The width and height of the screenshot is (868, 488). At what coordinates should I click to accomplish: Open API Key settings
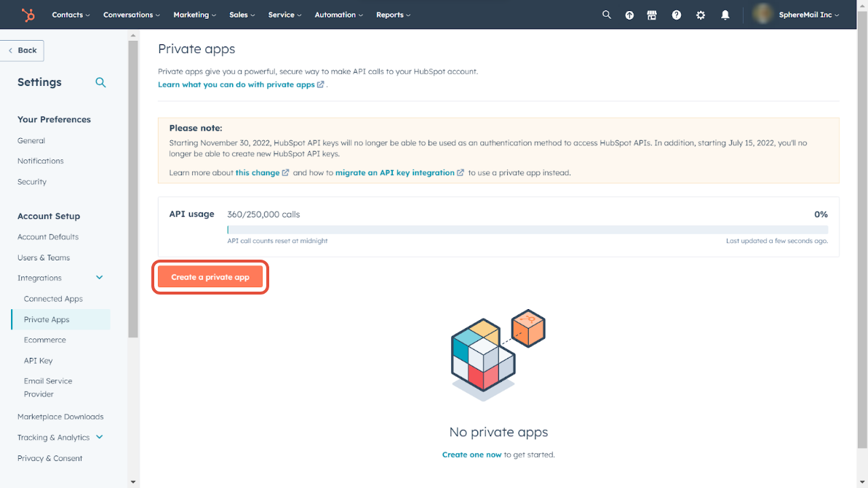pos(38,361)
